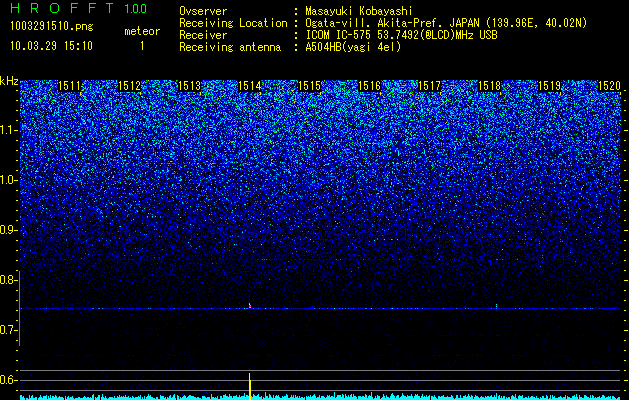Click the 1511 time marker
Viewport: 629px width, 400px height.
tap(69, 86)
